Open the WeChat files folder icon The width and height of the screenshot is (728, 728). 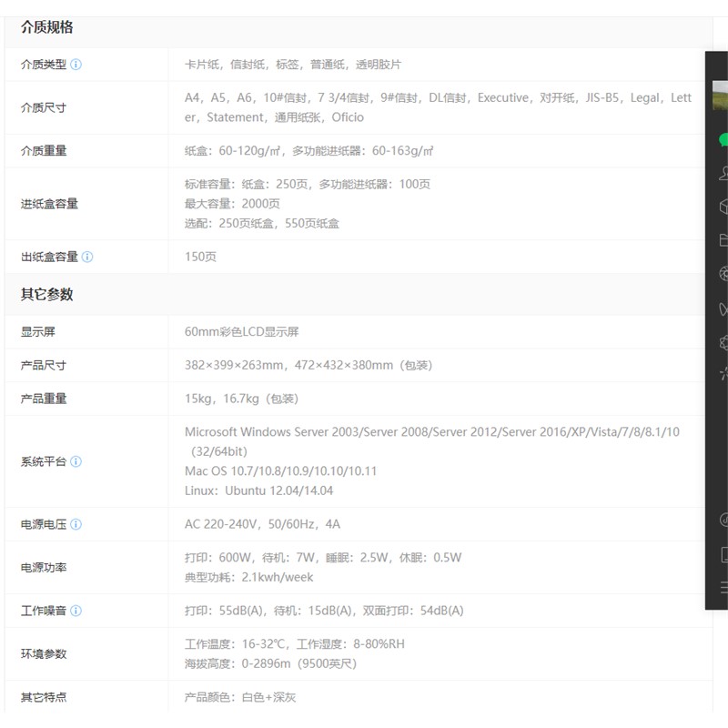(723, 240)
